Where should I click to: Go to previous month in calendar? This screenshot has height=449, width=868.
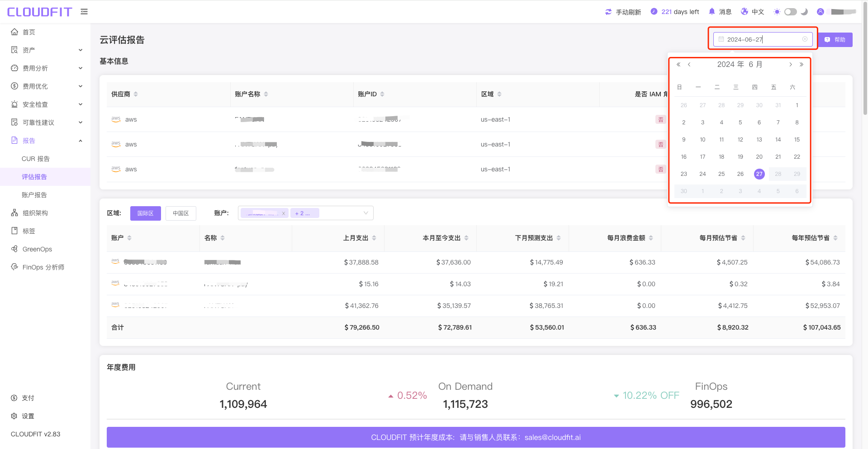point(689,65)
